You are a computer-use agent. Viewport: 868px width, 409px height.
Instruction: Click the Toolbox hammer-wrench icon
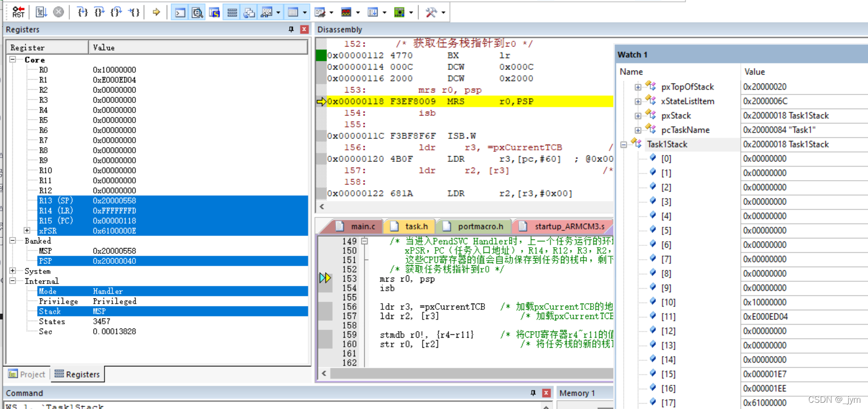(x=431, y=12)
